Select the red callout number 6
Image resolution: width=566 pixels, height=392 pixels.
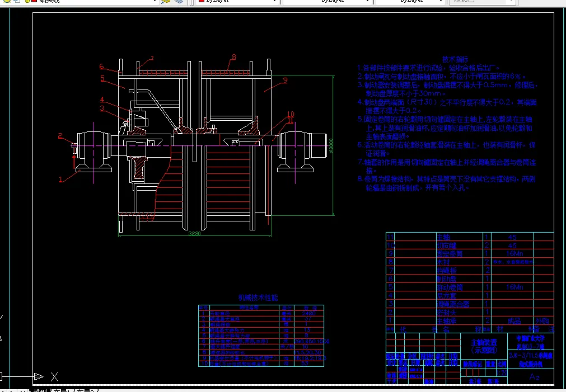click(101, 67)
